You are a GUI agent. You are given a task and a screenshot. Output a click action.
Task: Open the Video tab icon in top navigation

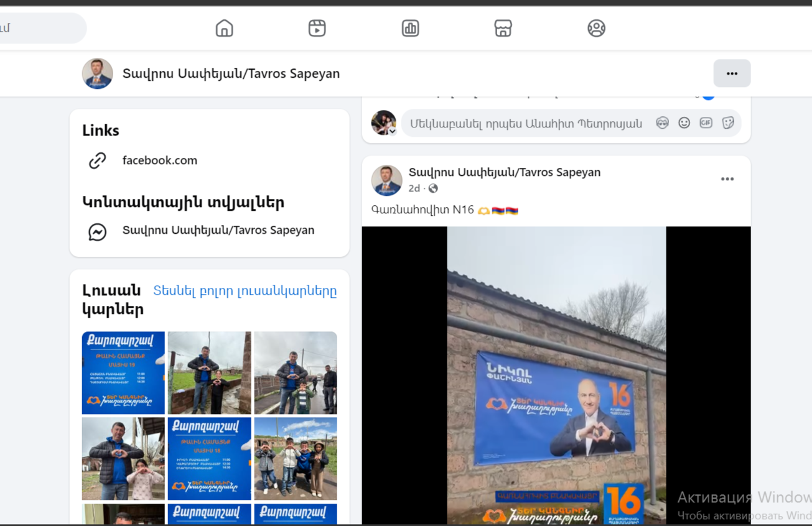[x=317, y=28]
